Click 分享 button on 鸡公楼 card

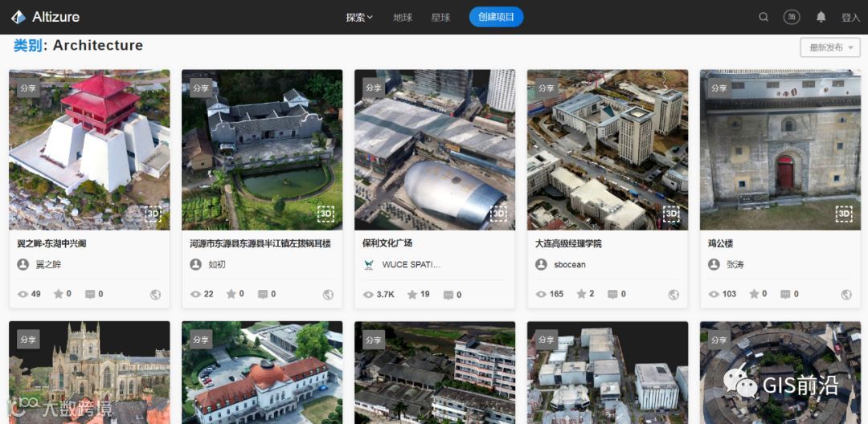719,88
